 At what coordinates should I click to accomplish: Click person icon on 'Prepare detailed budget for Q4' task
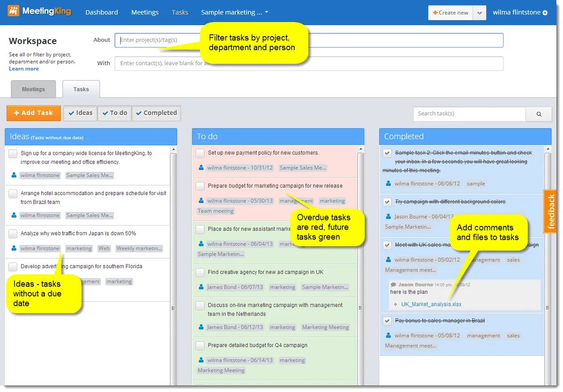(x=201, y=360)
